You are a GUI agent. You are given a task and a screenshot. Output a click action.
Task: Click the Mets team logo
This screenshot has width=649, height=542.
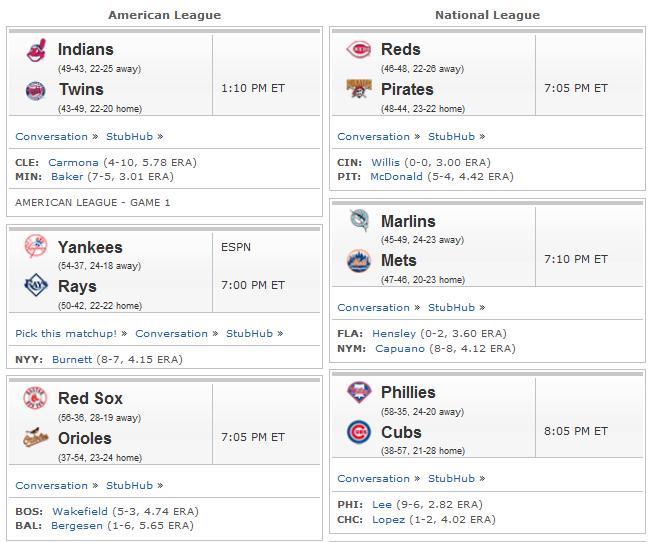click(x=358, y=261)
